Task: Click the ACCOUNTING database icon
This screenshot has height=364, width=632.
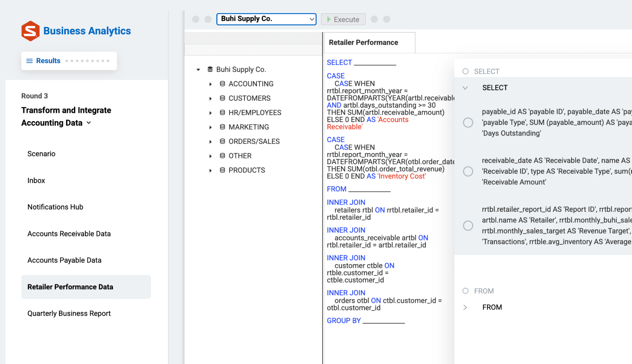Action: tap(223, 84)
